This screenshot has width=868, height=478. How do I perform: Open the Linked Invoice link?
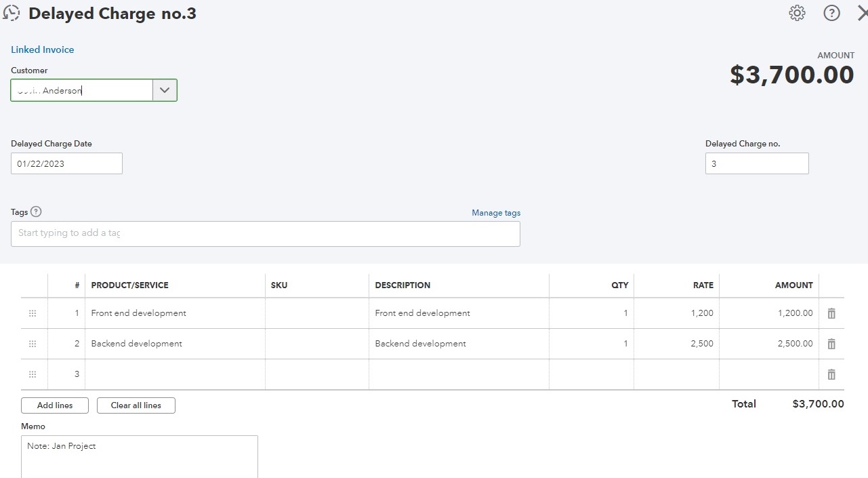(42, 49)
